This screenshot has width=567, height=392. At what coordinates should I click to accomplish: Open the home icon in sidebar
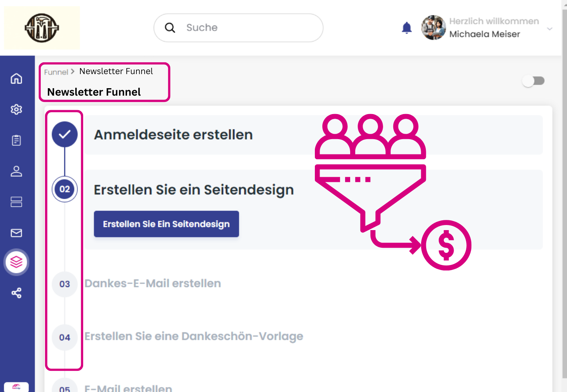(16, 78)
